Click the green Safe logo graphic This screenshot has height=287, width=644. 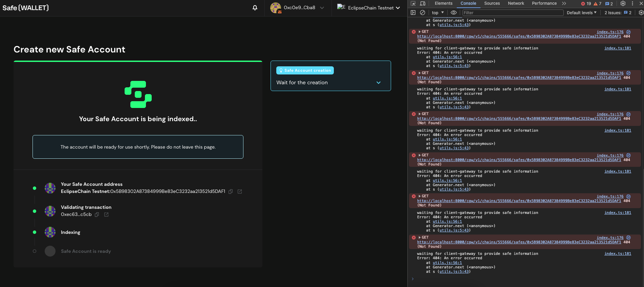click(x=138, y=94)
